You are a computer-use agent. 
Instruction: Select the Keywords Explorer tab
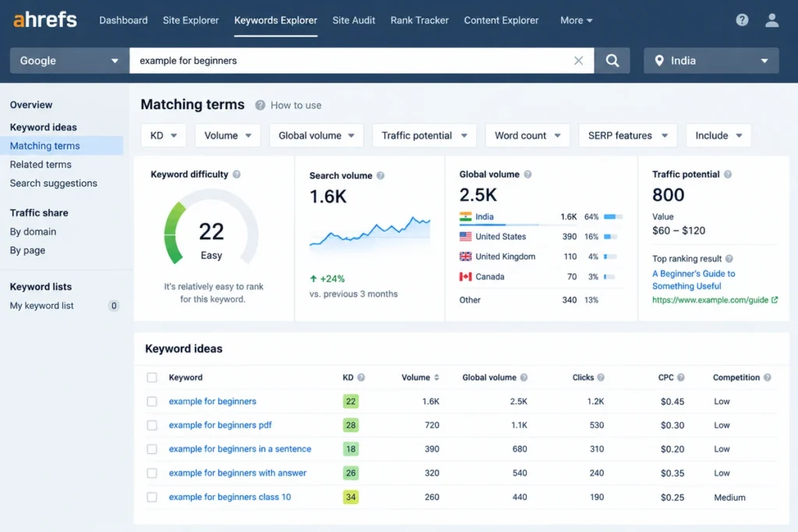275,20
